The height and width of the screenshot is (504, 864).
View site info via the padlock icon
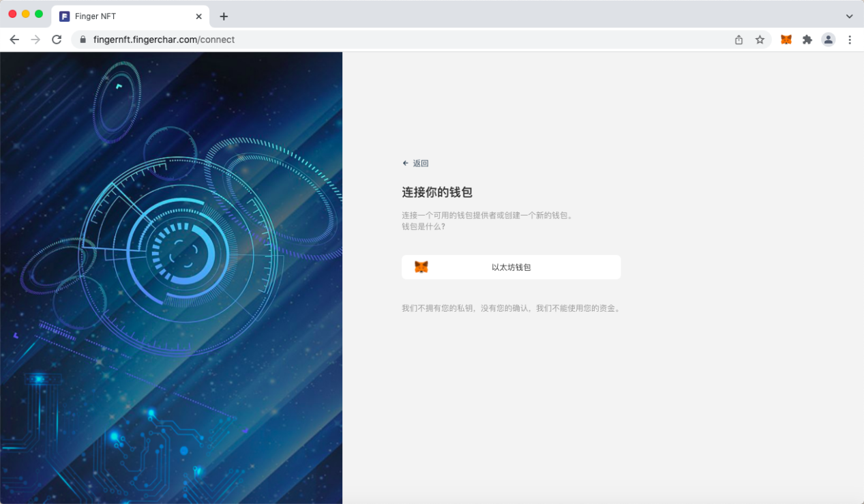(83, 40)
